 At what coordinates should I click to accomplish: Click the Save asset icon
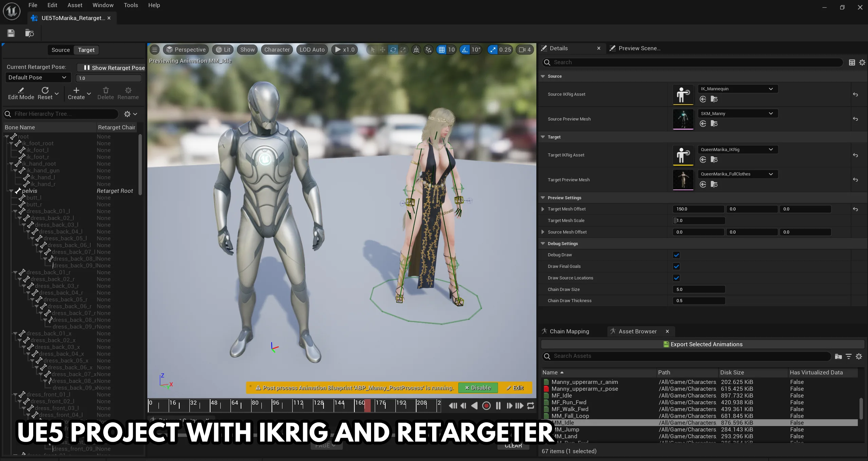pyautogui.click(x=11, y=33)
